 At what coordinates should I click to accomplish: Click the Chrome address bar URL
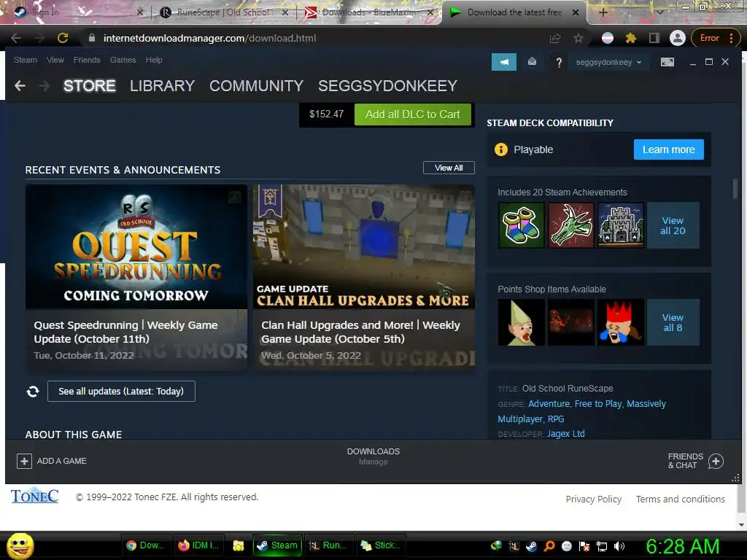(209, 38)
